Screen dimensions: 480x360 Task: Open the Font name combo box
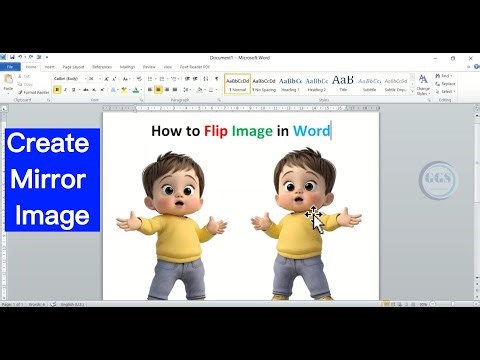[69, 79]
